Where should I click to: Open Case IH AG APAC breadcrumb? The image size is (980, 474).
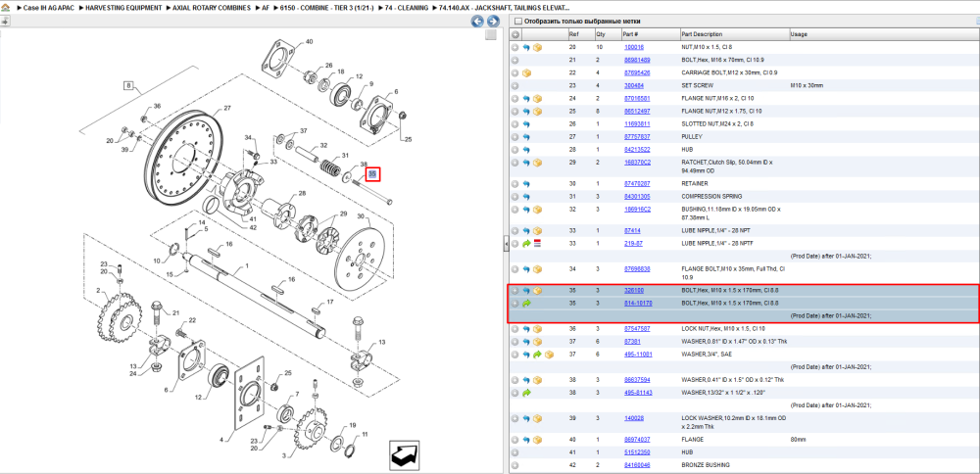tap(49, 8)
